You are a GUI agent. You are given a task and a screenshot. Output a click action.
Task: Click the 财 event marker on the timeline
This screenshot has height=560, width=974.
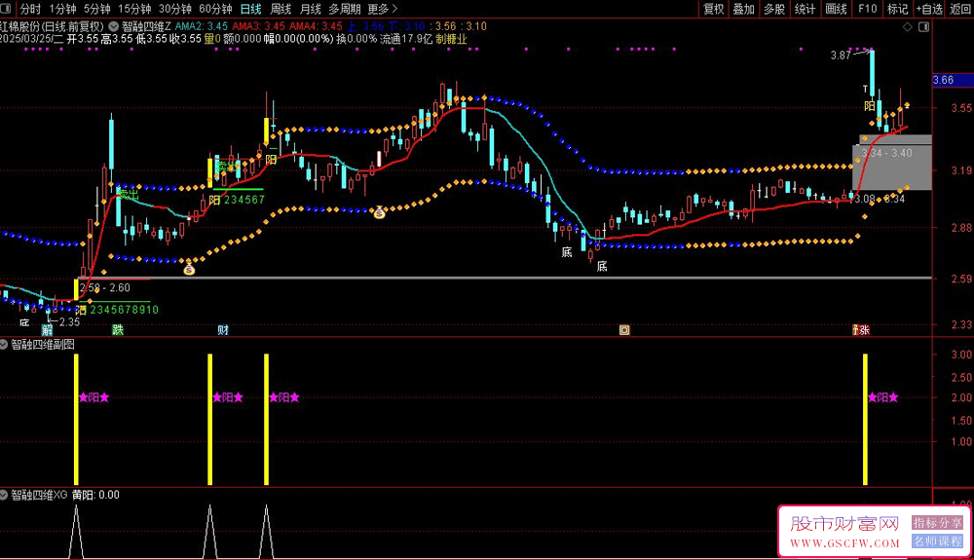pos(223,329)
